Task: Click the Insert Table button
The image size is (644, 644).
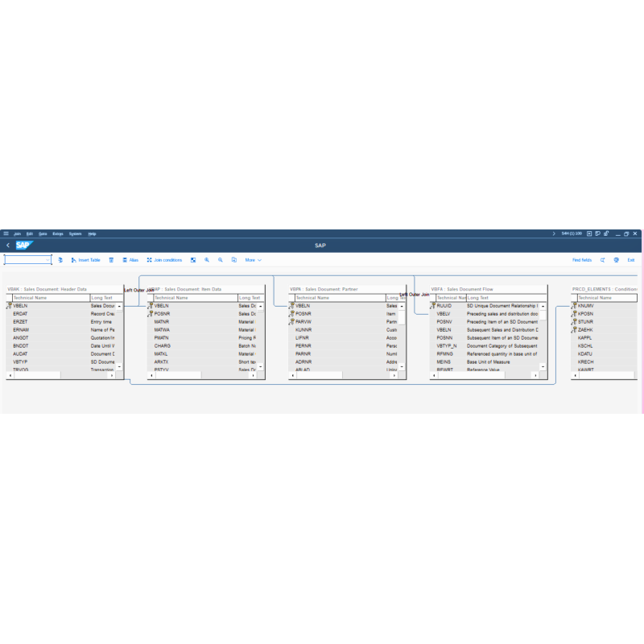Action: [x=85, y=260]
